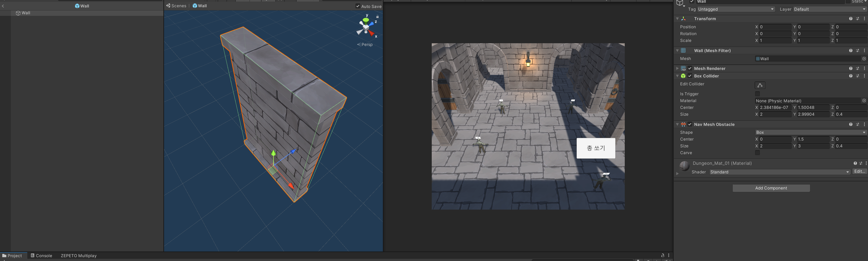Screen dimensions: 868x261
Task: Switch to the Console tab
Action: coord(41,256)
